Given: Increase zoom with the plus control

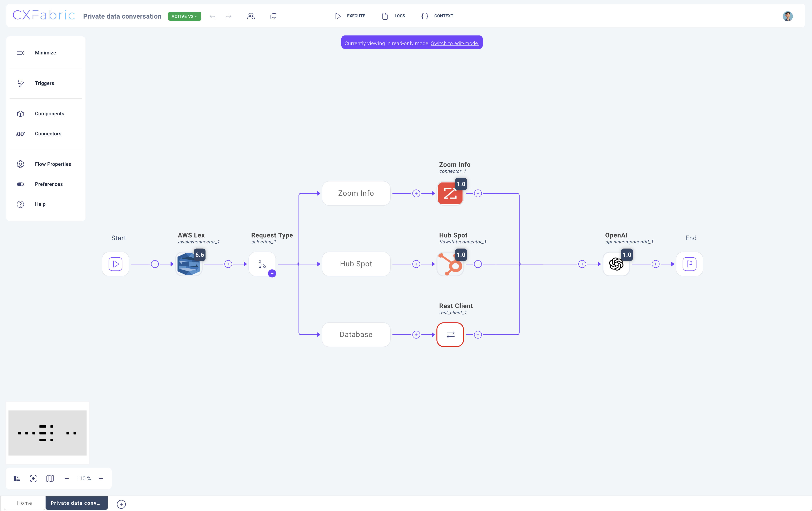Looking at the screenshot, I should pyautogui.click(x=101, y=478).
